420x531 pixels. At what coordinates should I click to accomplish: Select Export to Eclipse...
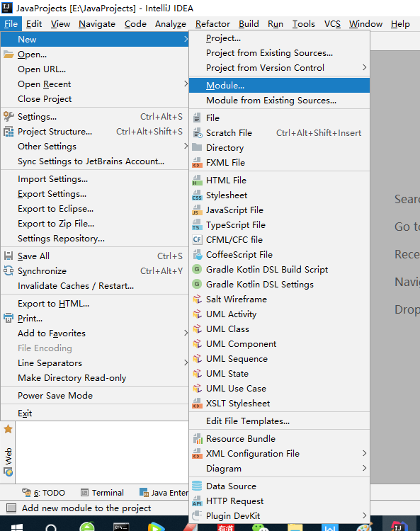94,209
